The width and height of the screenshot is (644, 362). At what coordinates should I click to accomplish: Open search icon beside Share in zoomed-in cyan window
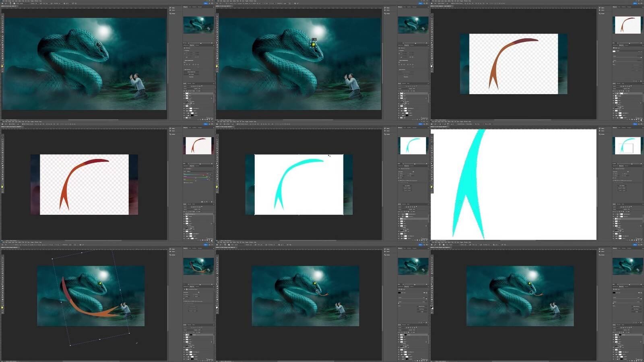pyautogui.click(x=640, y=124)
